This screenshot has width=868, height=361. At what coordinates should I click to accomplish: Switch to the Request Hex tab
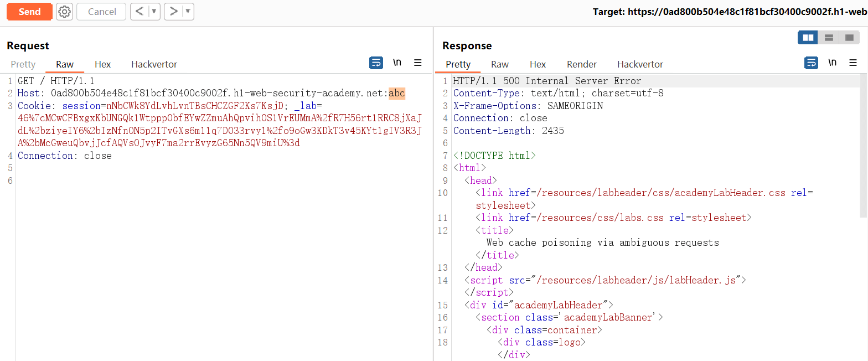tap(102, 64)
